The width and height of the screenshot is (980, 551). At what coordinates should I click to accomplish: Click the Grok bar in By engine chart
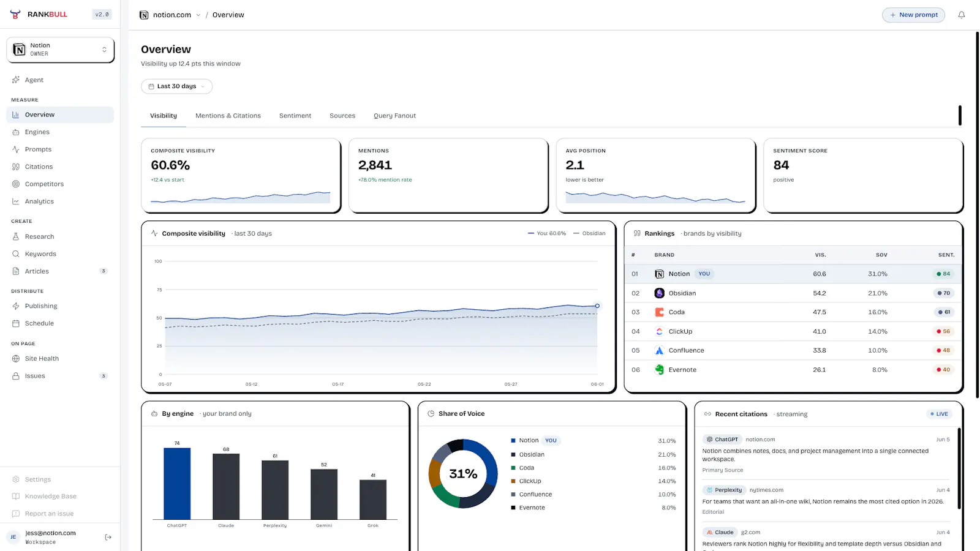tap(373, 500)
